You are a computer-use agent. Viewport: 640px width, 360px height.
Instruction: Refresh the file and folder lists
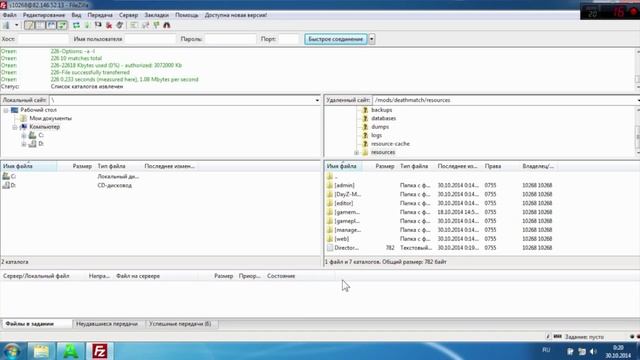click(76, 25)
